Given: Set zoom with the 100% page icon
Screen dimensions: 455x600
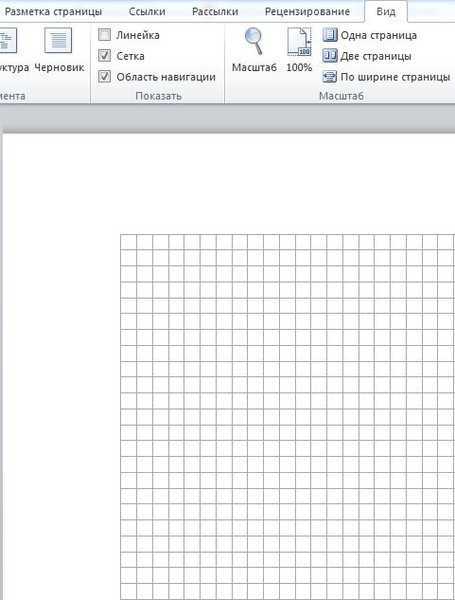Looking at the screenshot, I should click(x=299, y=41).
